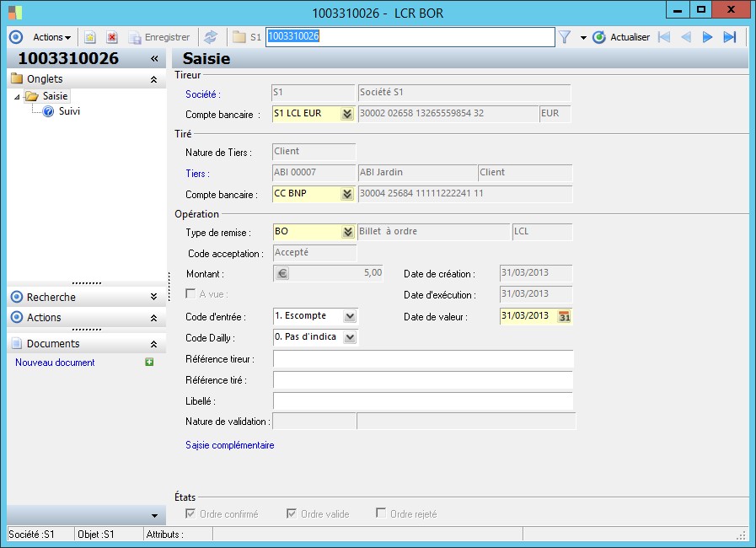Click the new document icon in toolbar
756x548 pixels.
click(90, 37)
